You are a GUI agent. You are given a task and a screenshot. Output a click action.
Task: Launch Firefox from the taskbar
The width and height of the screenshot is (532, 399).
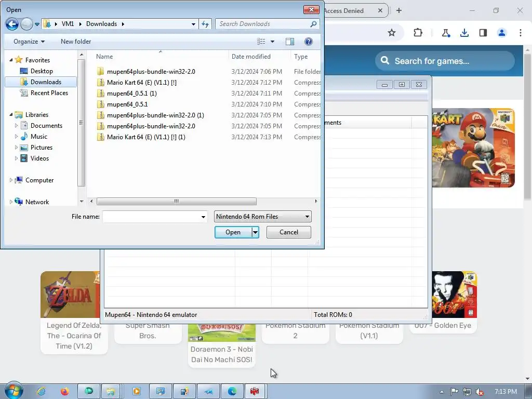(64, 391)
